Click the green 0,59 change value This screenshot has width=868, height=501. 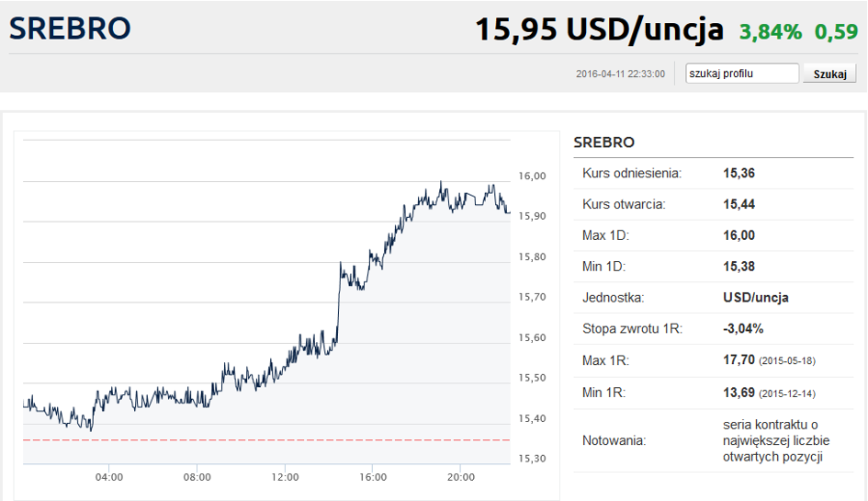(836, 31)
